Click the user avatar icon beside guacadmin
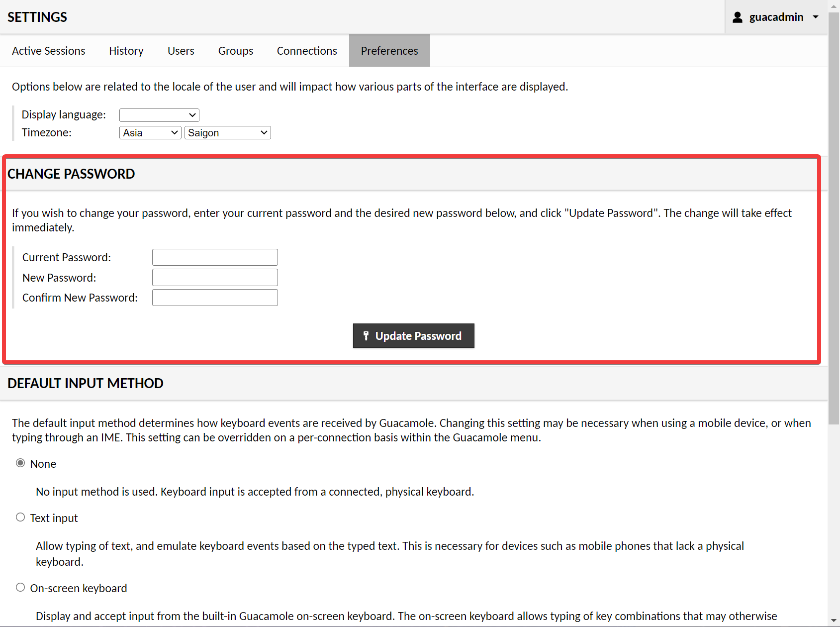The width and height of the screenshot is (840, 627). pos(738,17)
